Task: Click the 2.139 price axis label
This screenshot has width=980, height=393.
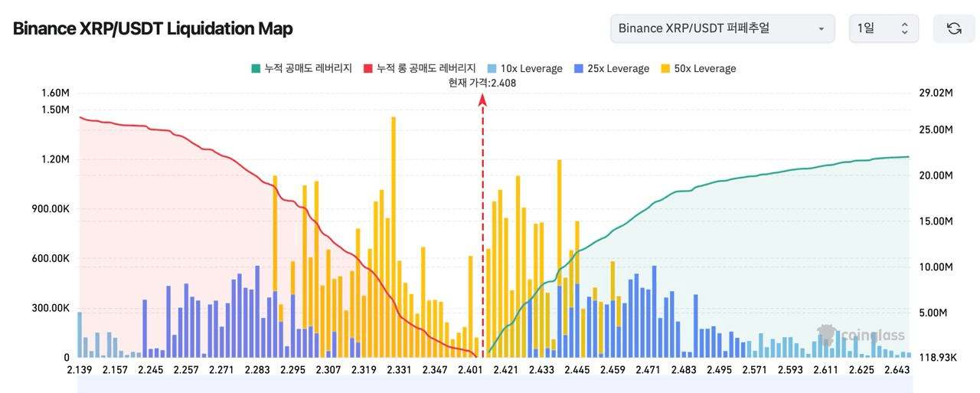Action: (x=80, y=370)
